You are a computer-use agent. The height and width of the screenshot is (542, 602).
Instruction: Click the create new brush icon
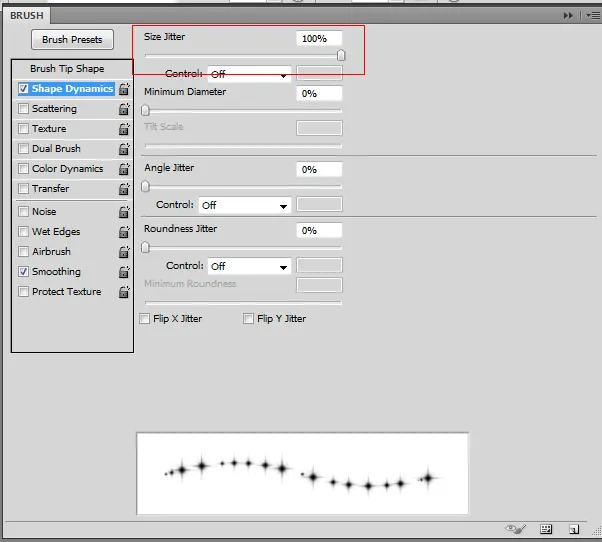click(574, 530)
